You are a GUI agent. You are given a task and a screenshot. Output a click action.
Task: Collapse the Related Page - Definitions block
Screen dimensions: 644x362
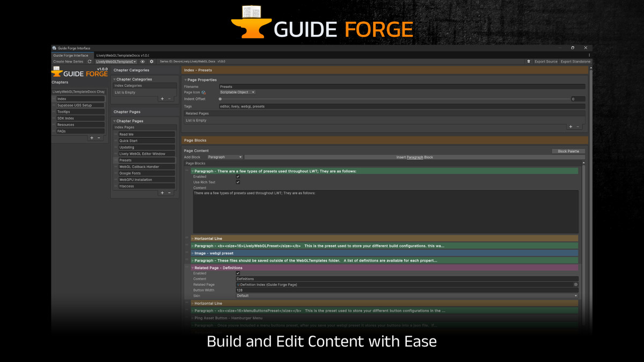(x=193, y=268)
